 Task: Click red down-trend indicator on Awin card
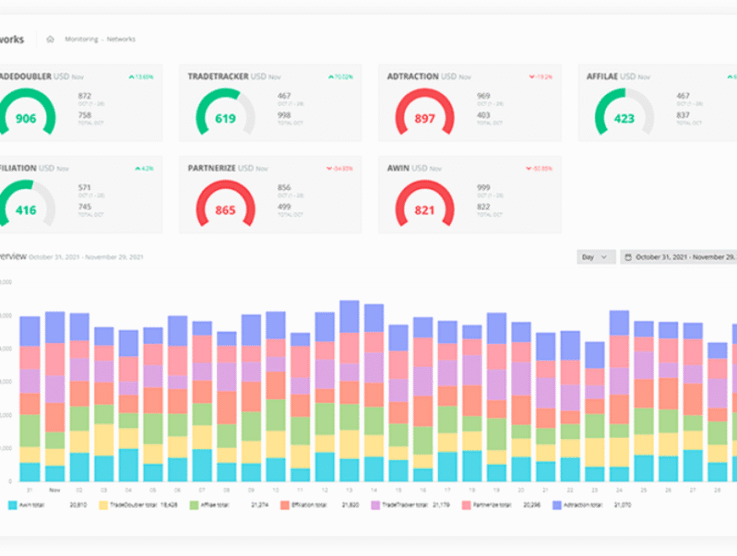[539, 168]
